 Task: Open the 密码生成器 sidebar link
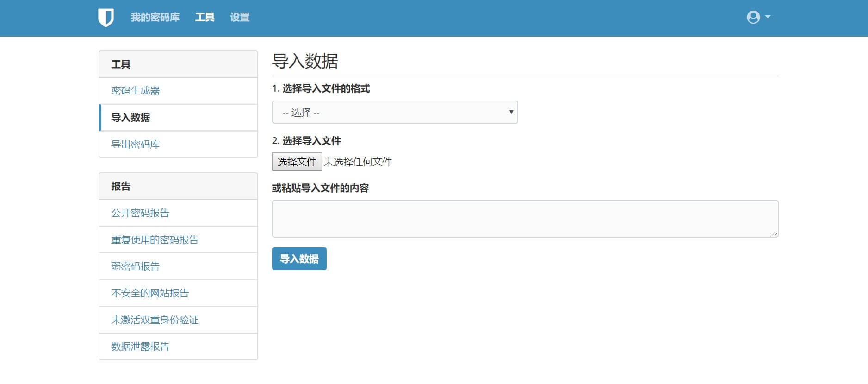(136, 91)
